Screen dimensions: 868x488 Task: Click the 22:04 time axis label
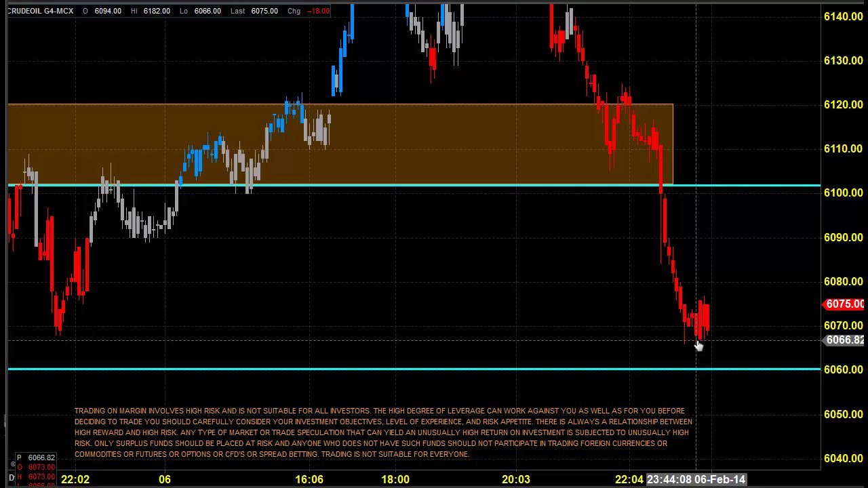click(x=629, y=480)
